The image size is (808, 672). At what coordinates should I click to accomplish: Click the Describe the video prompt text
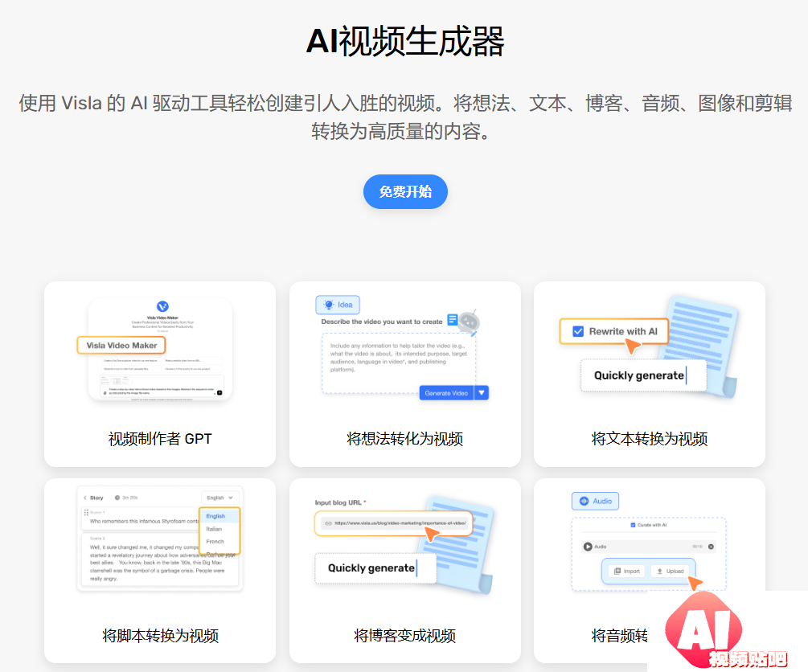pyautogui.click(x=382, y=322)
